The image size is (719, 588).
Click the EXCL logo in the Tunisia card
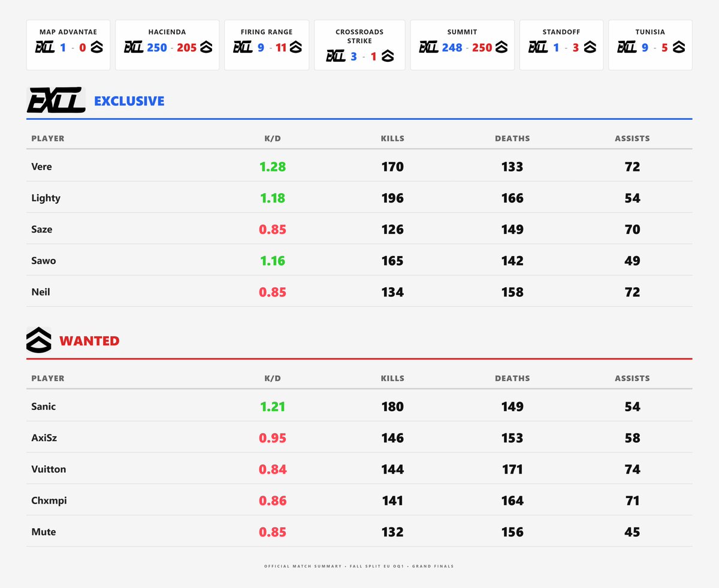[627, 47]
